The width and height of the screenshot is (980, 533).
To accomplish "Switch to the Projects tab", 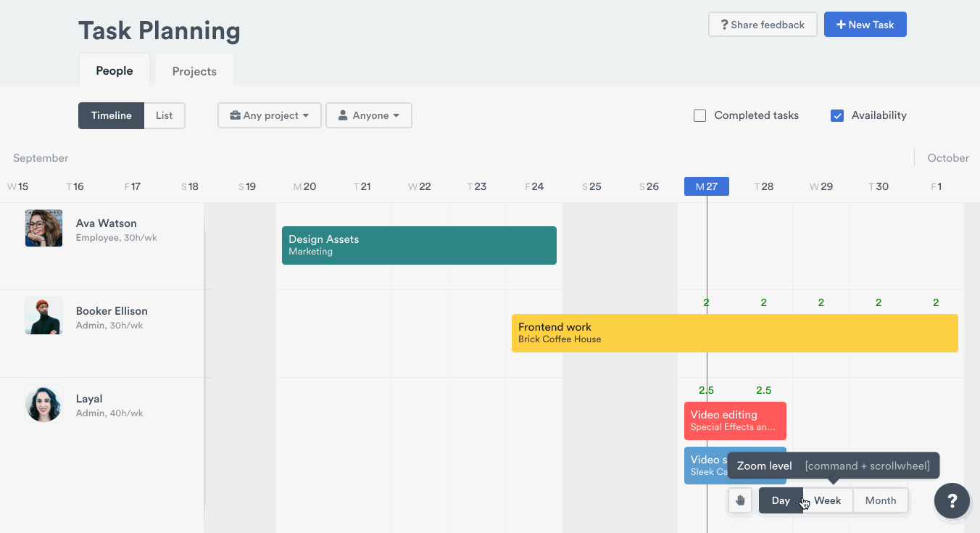I will 194,71.
